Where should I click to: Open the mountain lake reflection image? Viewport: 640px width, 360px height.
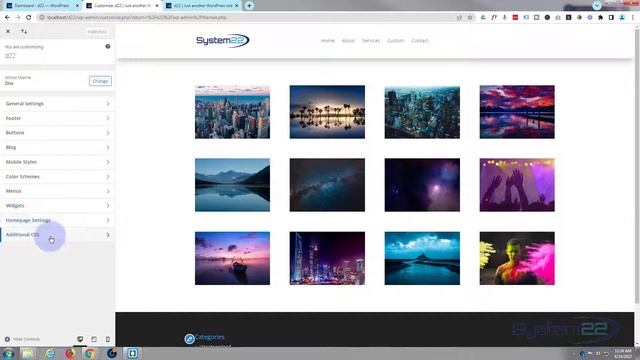click(x=232, y=185)
